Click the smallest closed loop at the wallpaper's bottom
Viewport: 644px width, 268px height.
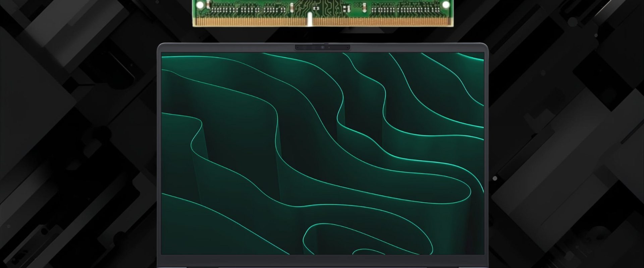click(x=364, y=252)
